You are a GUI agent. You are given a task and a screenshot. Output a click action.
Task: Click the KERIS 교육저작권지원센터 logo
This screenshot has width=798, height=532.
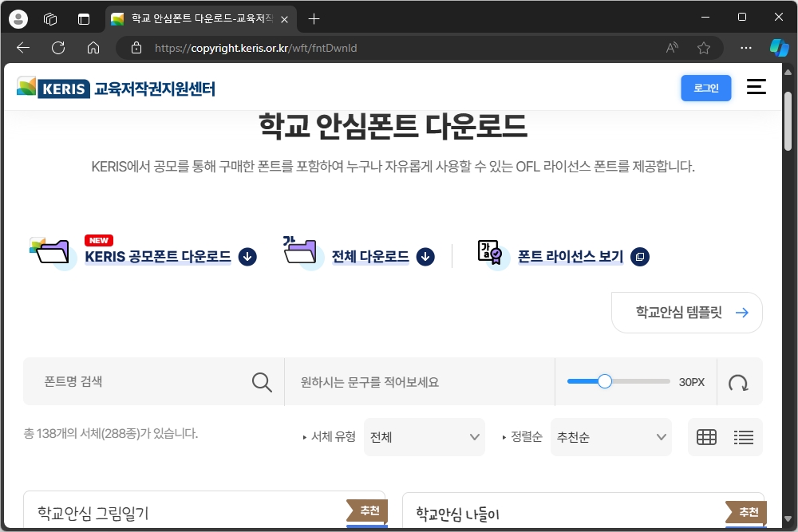click(x=116, y=88)
